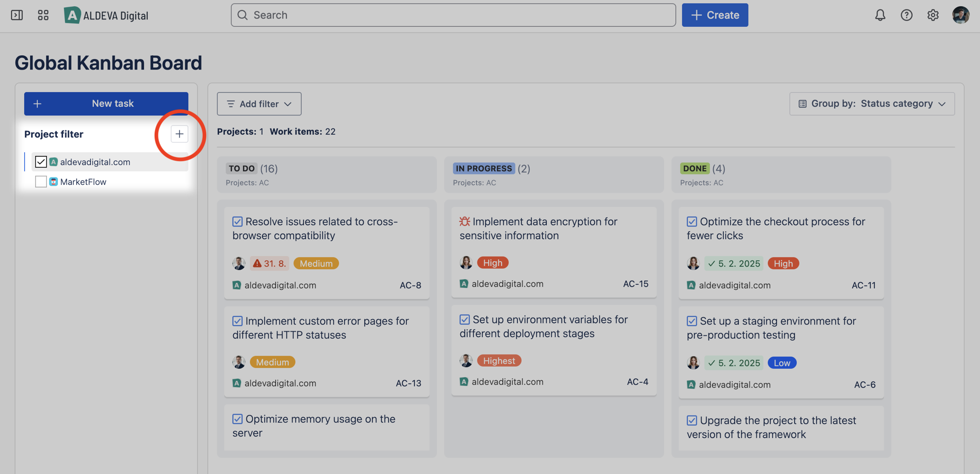Toggle checkbox on Optimize memory usage task
This screenshot has height=474, width=980.
click(237, 419)
